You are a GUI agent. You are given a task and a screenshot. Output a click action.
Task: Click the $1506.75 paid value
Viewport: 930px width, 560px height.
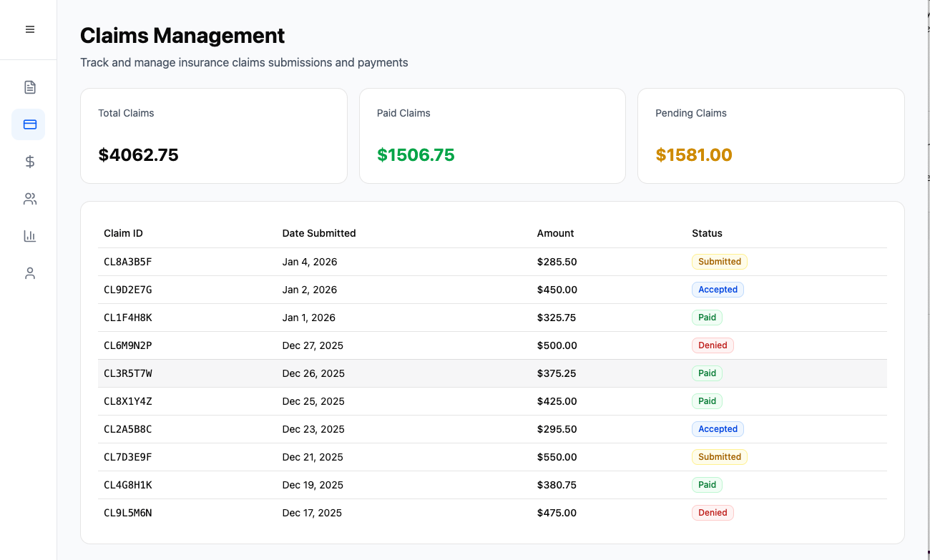coord(416,155)
